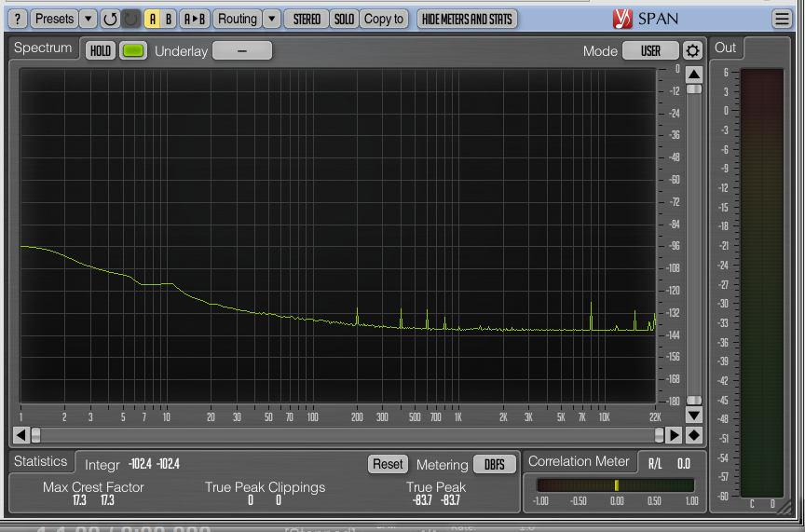
Task: Click the 22K frequency axis label
Action: 655,417
